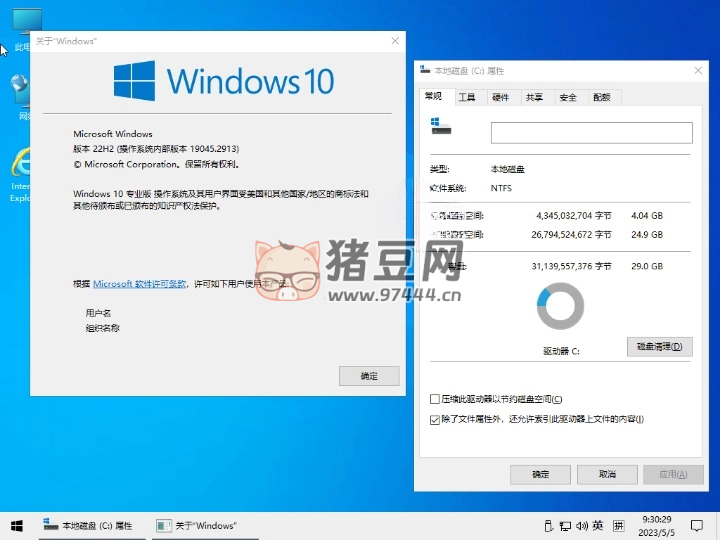Click the 磁盘清理 disk cleanup button
This screenshot has height=540, width=720.
point(659,347)
